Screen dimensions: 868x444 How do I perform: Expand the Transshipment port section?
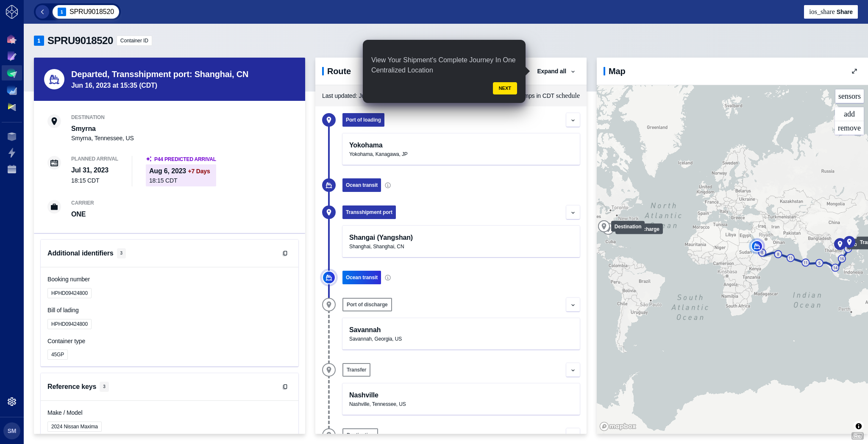(573, 212)
